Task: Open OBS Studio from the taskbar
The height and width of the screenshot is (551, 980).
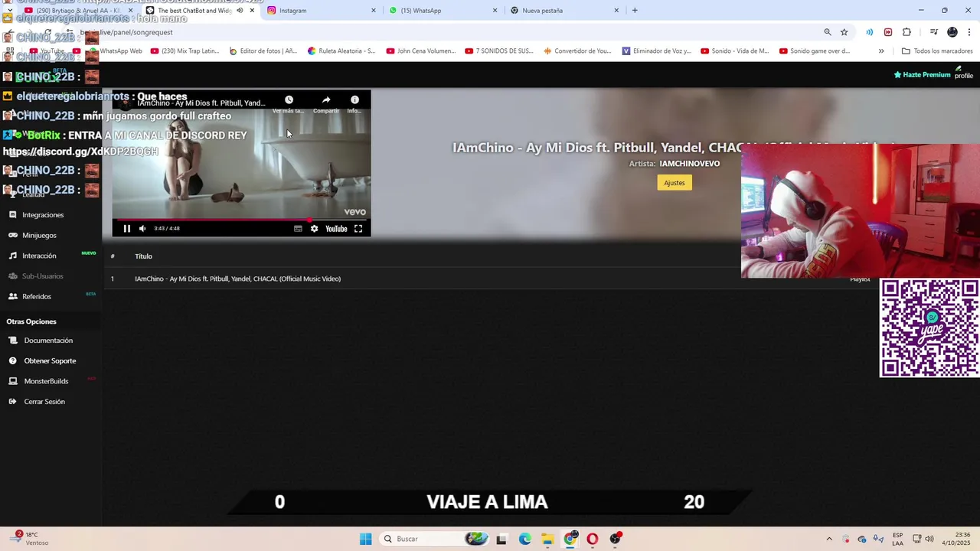Action: [616, 539]
